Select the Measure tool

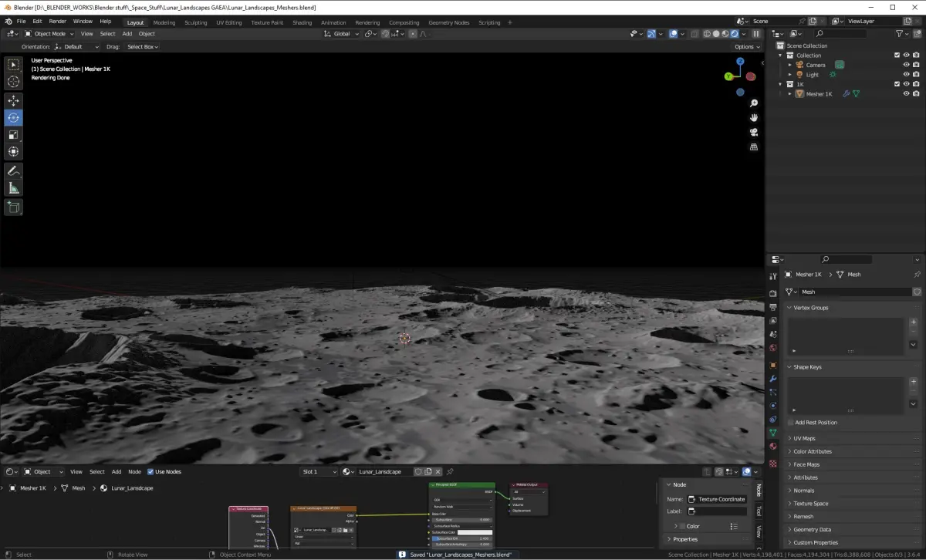pos(14,188)
